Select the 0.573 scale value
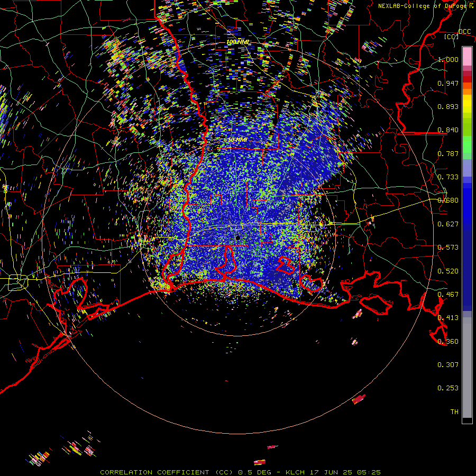The height and width of the screenshot is (476, 476). (448, 248)
